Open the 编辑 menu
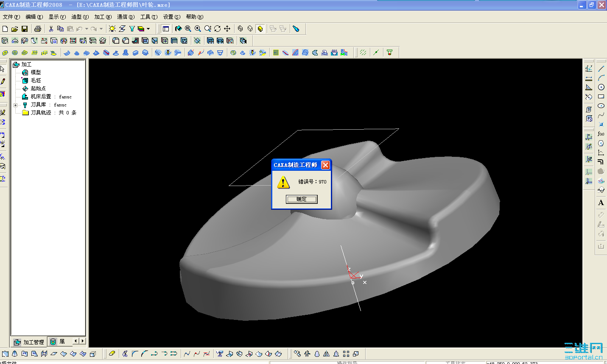The image size is (607, 364). [34, 17]
